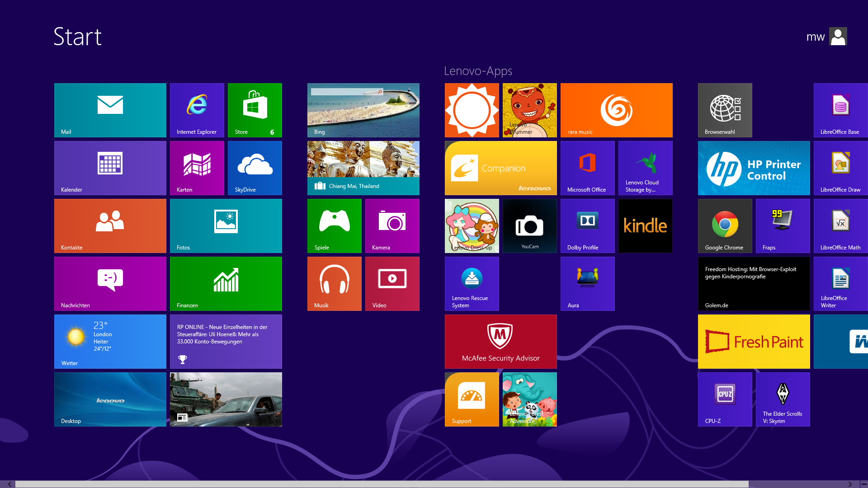Launch The Elder Scrolls V: Skyrim
868x488 pixels.
click(783, 399)
